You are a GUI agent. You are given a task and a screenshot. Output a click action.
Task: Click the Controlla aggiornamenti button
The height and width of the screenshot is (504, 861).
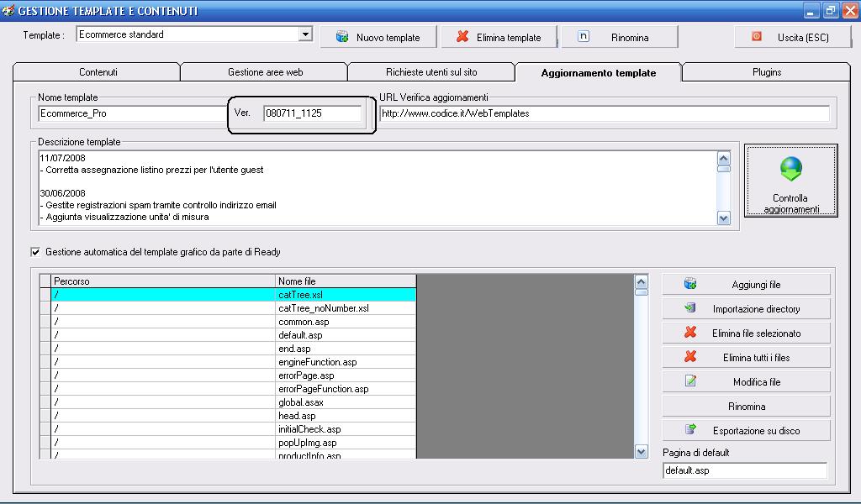point(790,181)
